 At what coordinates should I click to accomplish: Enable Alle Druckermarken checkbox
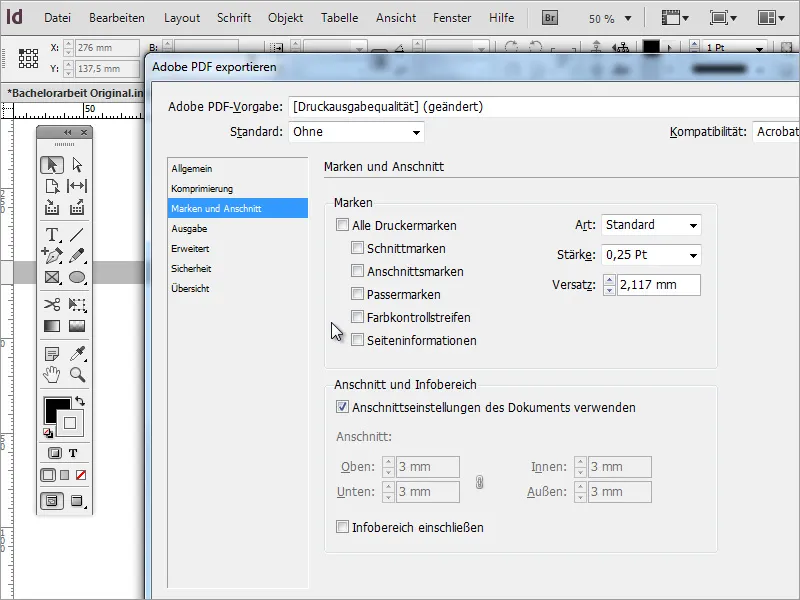coord(342,225)
